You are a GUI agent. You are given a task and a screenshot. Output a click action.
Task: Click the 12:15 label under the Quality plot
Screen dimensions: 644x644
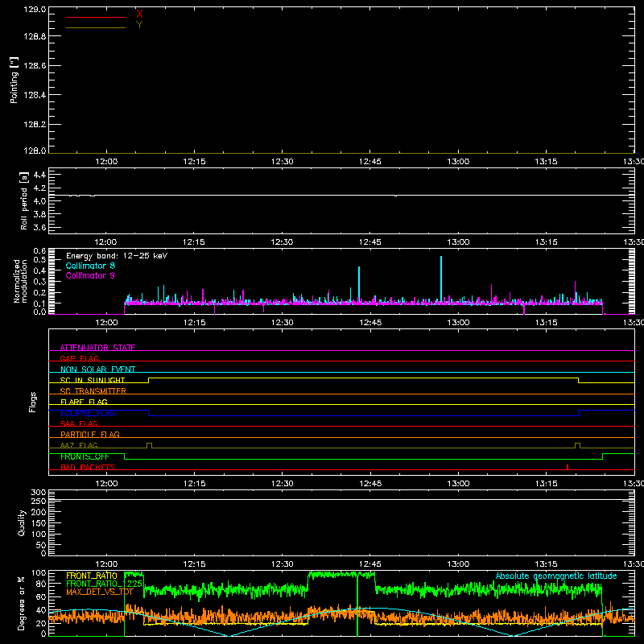coord(194,564)
